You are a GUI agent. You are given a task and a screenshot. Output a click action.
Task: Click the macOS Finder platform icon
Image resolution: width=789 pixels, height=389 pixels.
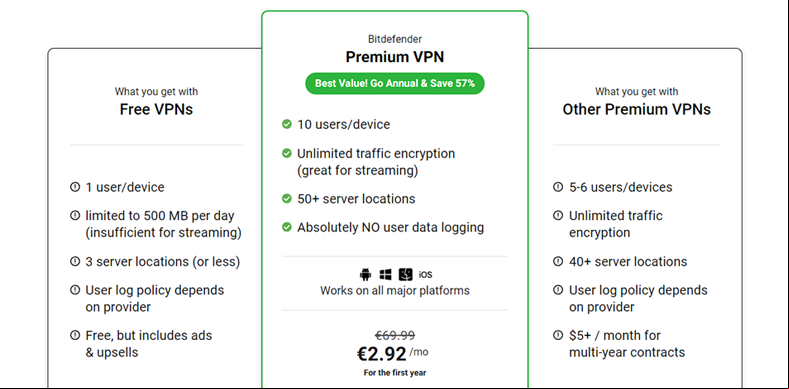406,275
